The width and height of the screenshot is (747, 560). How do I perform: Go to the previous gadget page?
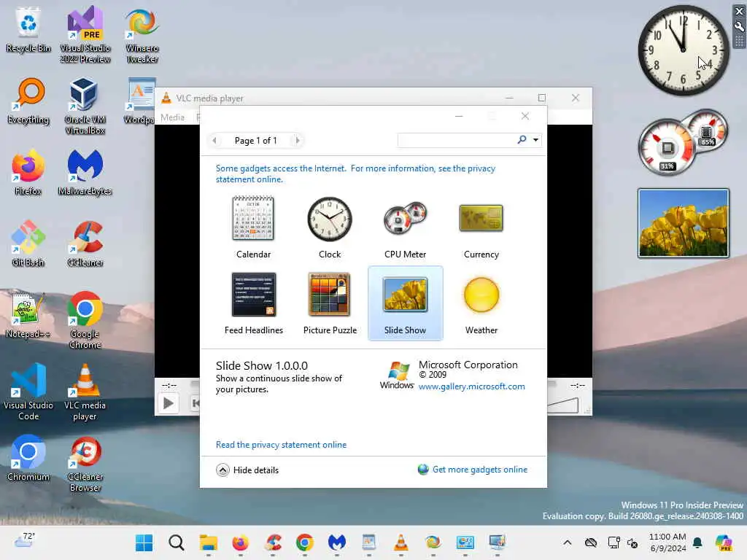click(x=215, y=141)
